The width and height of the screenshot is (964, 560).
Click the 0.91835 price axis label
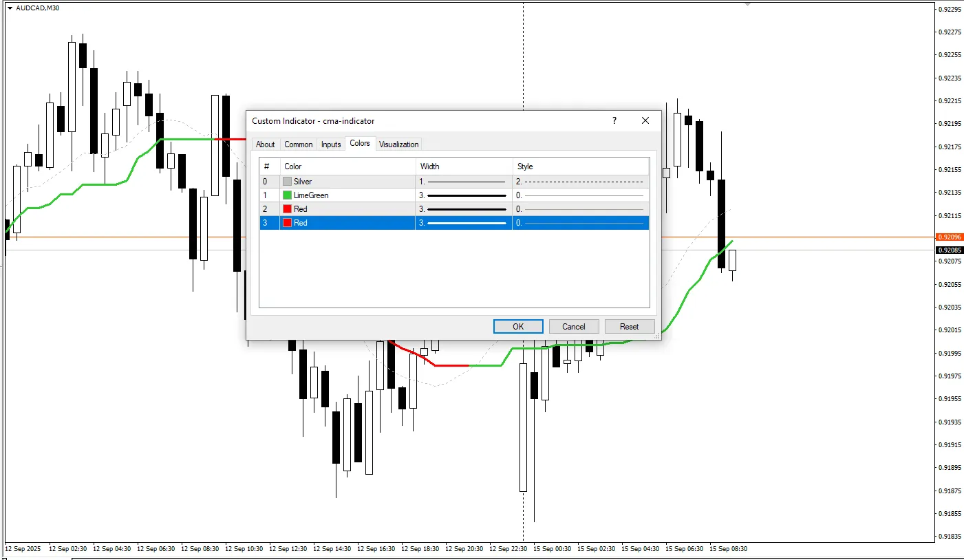950,537
